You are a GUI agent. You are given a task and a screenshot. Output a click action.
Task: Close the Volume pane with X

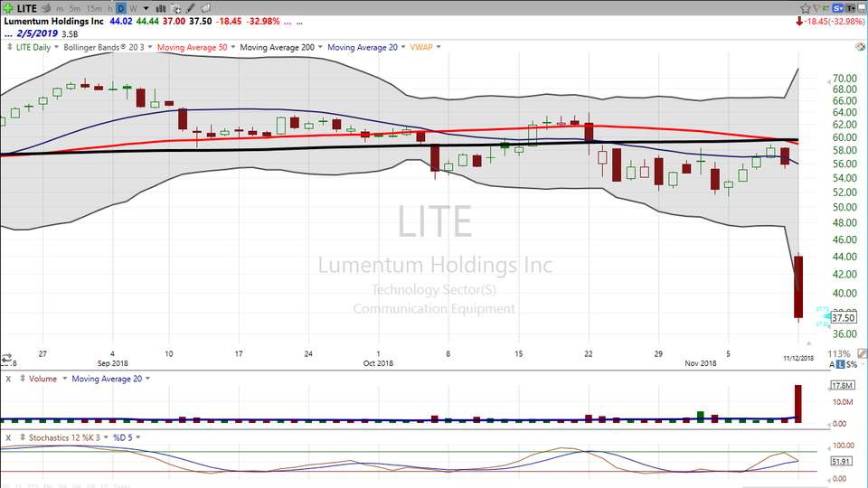click(x=8, y=379)
